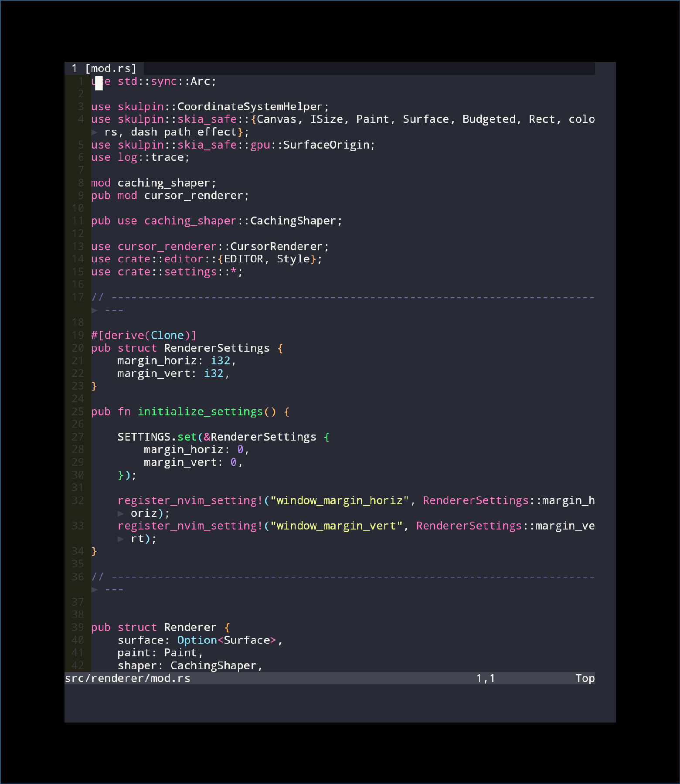This screenshot has height=784, width=680.
Task: Click 'mod caching_shaper;' declaration
Action: coord(154,183)
